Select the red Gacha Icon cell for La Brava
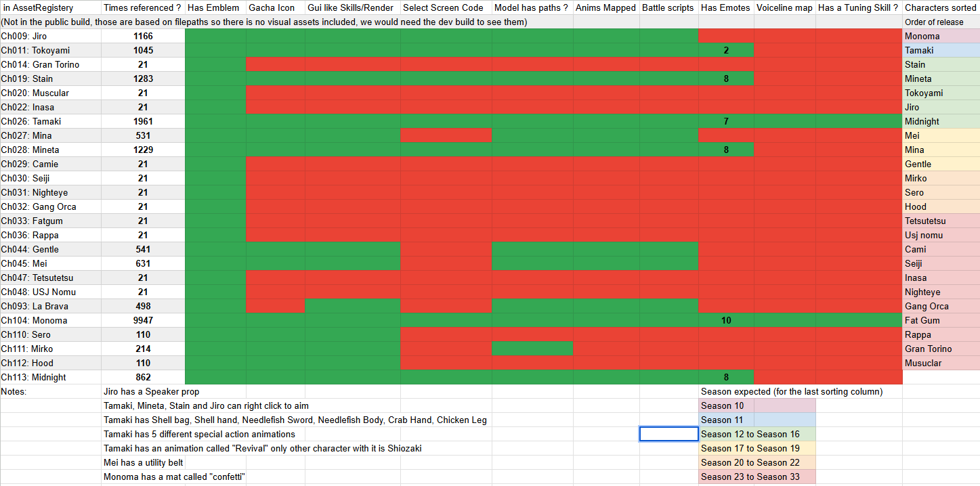Screen dimensions: 980x486 tap(275, 306)
